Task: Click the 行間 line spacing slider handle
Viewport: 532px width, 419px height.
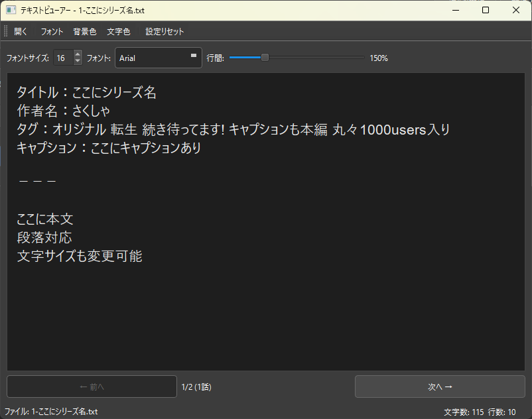Action: tap(265, 58)
